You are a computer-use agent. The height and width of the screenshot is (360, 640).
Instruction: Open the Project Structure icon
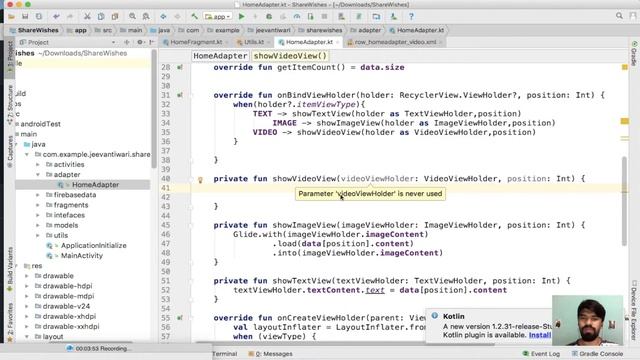point(376,17)
